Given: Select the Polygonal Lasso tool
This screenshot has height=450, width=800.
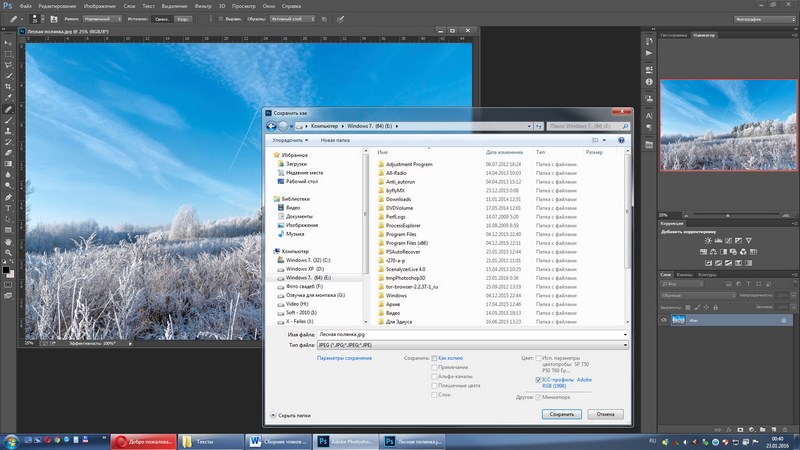Looking at the screenshot, I should (x=8, y=65).
